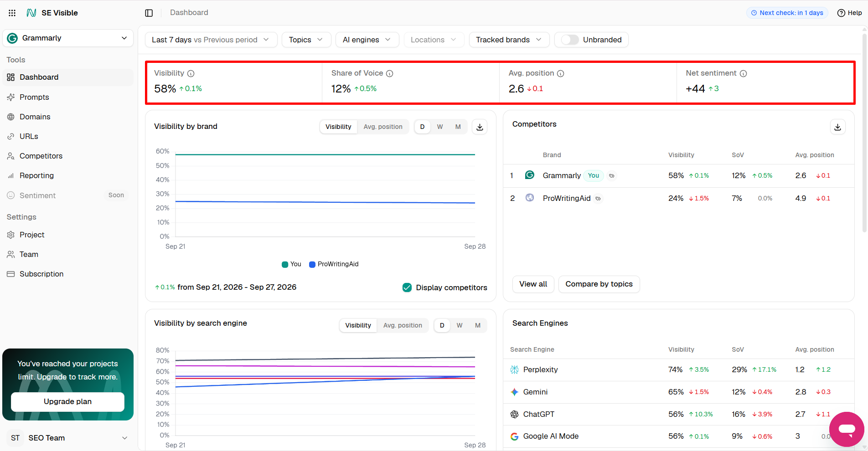Viewport: 868px width, 451px height.
Task: Click the Gemini engine icon
Action: (x=515, y=392)
